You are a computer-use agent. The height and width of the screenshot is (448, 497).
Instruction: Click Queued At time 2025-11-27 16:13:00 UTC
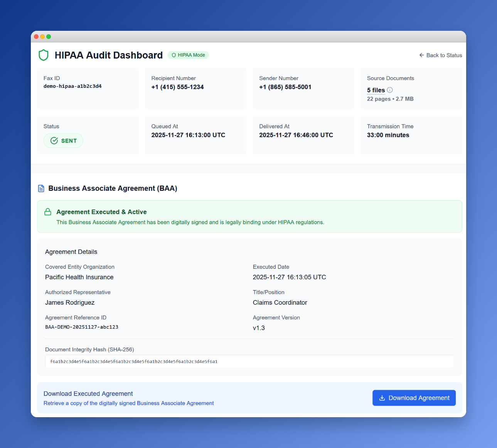point(188,135)
